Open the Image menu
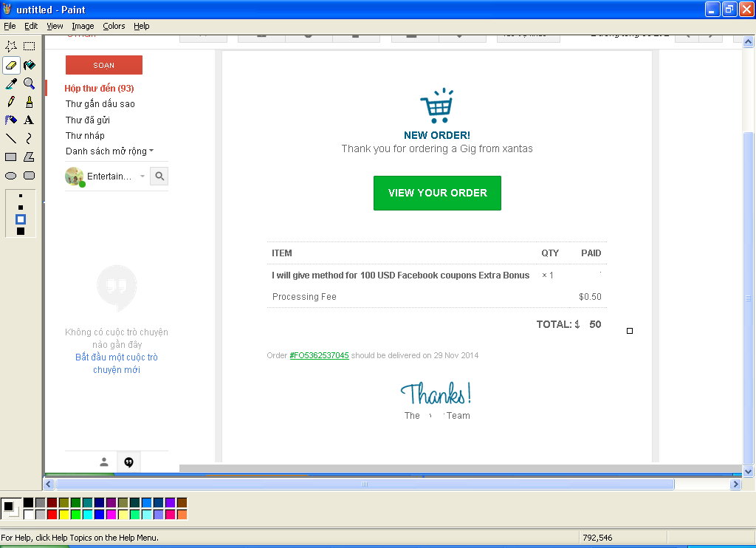This screenshot has height=548, width=756. 83,26
